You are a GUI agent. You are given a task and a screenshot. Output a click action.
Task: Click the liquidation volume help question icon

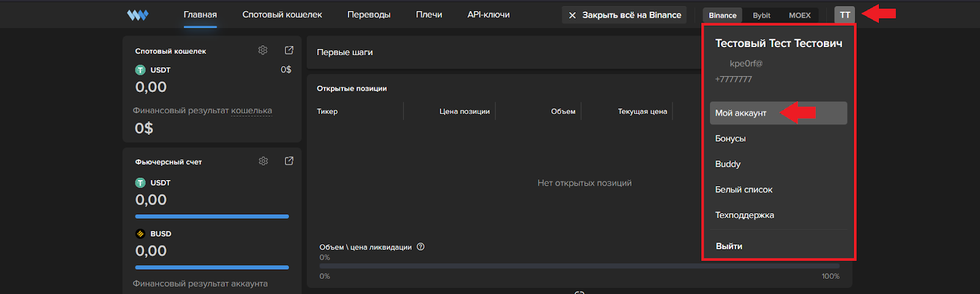coord(421,247)
